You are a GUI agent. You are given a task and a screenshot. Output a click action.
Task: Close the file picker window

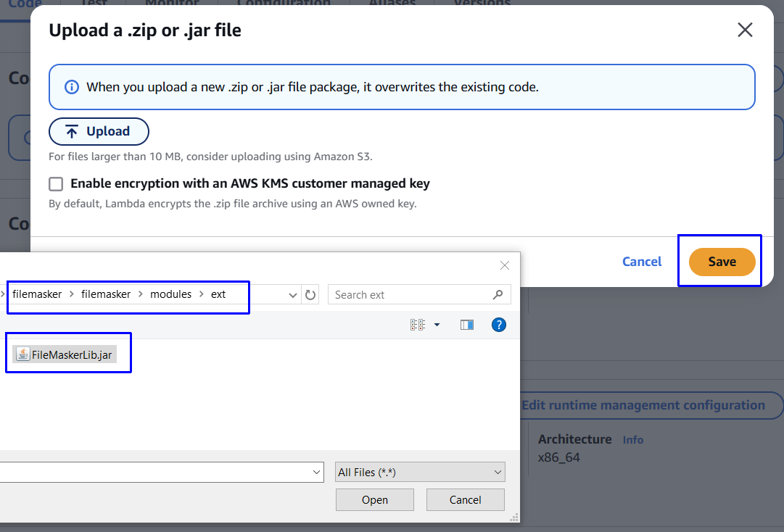(505, 265)
